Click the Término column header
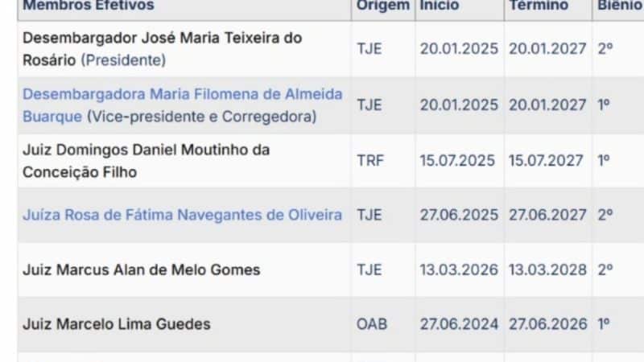Screen dimensions: 644x362 [538, 6]
